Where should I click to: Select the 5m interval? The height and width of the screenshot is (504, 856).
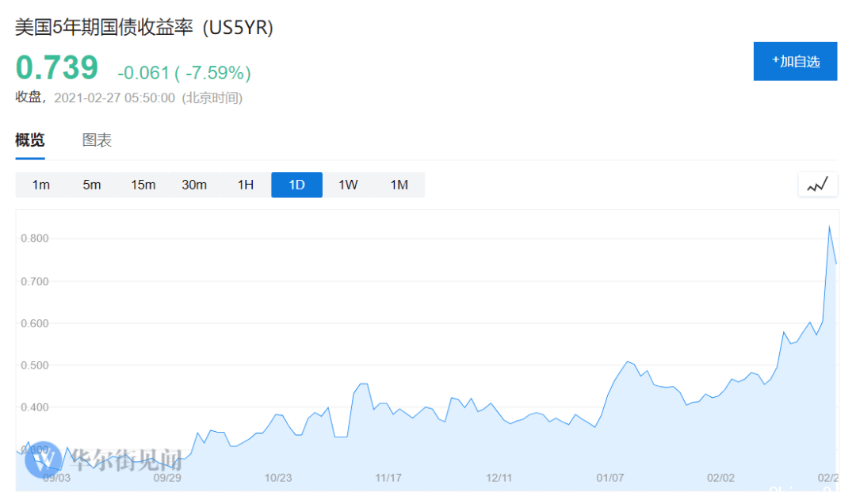(92, 185)
